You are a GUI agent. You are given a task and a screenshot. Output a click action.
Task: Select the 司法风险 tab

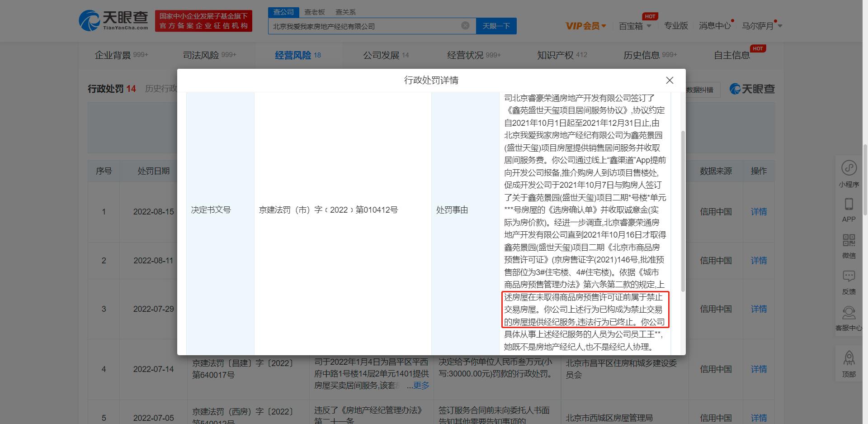pyautogui.click(x=209, y=55)
